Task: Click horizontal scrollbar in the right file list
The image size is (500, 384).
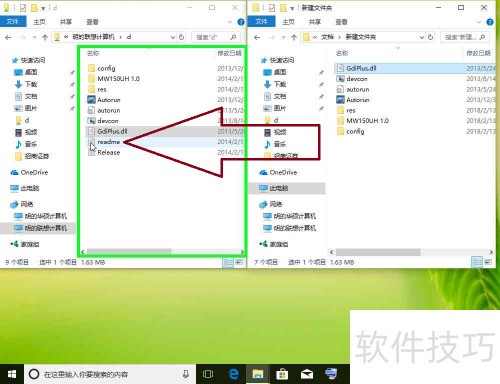Action: 378,252
